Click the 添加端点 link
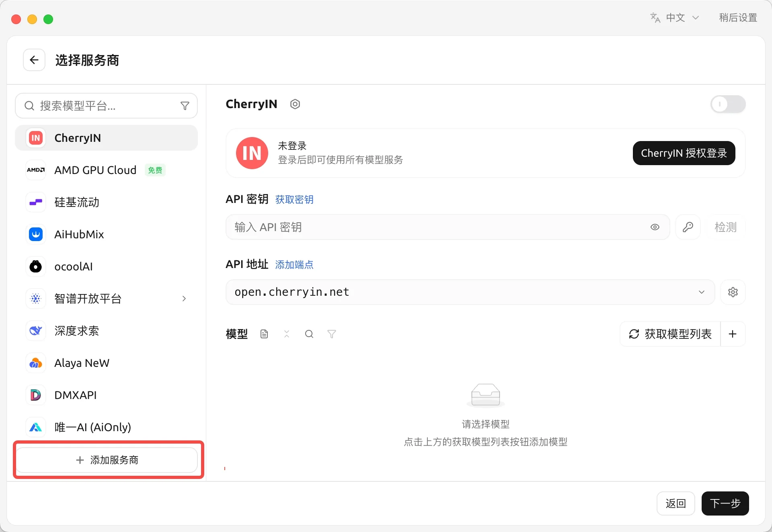772x532 pixels. click(294, 264)
